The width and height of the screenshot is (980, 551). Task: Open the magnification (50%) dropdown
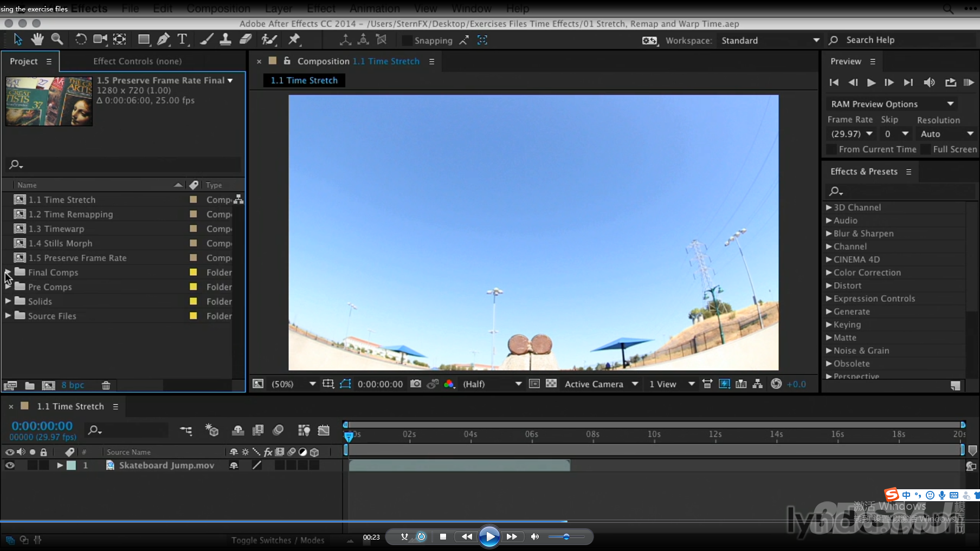[x=293, y=384]
